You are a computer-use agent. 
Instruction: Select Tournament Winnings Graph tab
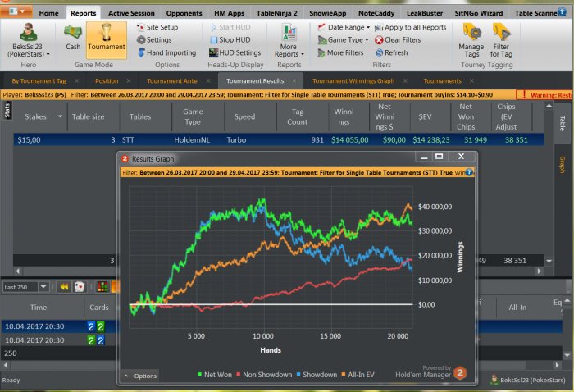click(x=353, y=81)
